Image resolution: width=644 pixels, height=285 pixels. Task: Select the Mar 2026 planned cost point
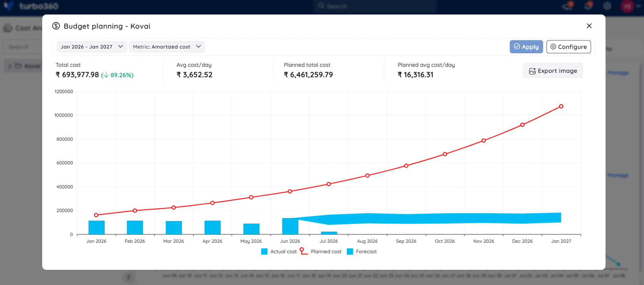click(174, 207)
